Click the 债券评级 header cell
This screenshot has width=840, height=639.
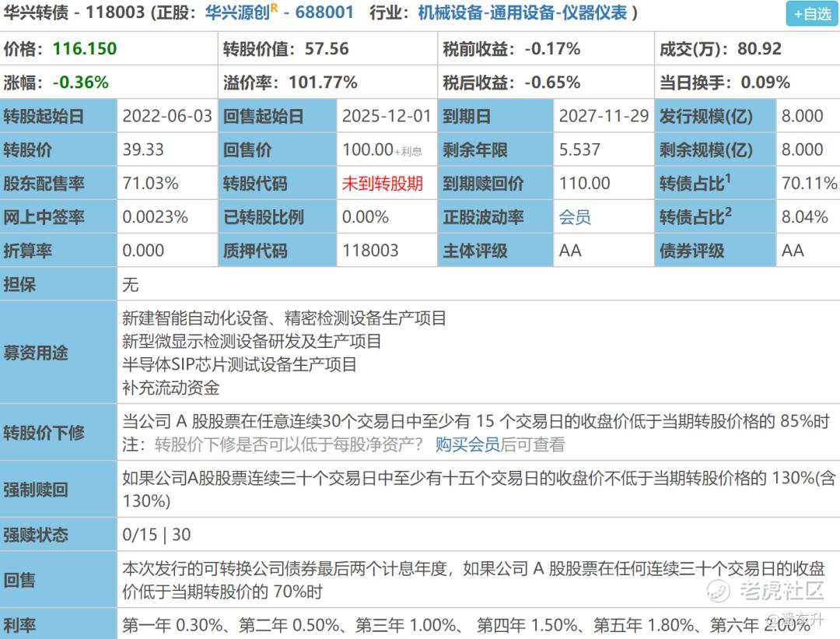coord(716,251)
